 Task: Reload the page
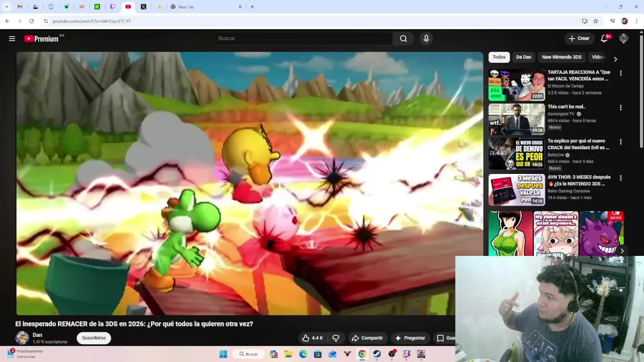(x=31, y=21)
